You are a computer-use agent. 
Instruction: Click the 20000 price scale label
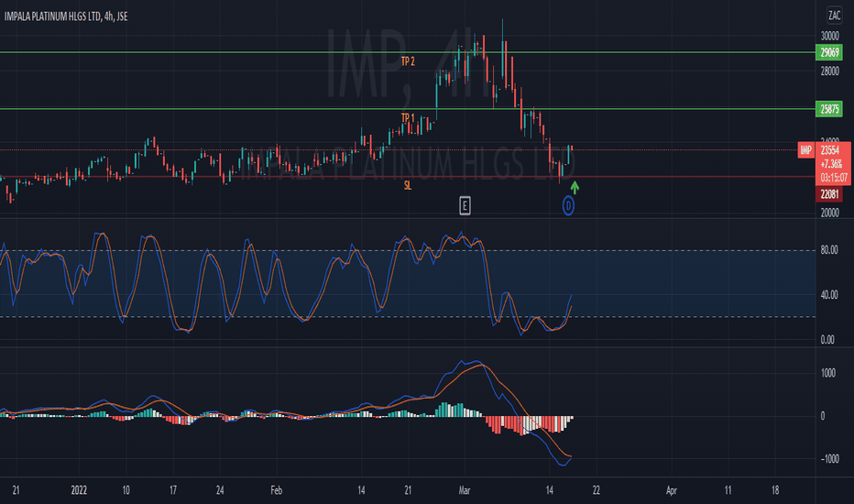point(830,213)
